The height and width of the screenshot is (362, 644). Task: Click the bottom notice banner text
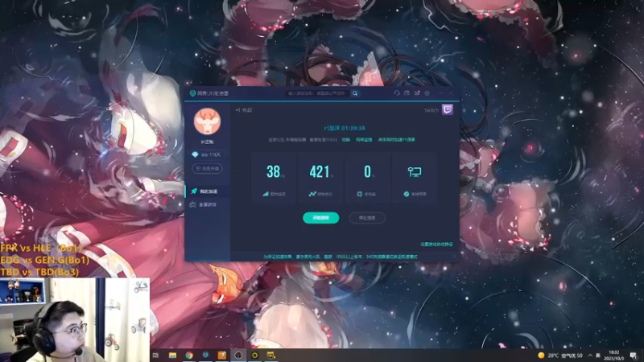pos(340,257)
